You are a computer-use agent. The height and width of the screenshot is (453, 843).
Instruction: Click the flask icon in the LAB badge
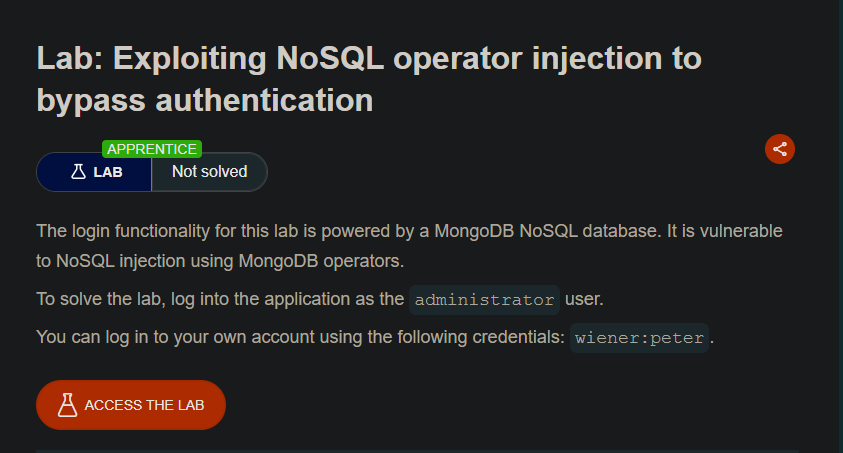coord(78,171)
